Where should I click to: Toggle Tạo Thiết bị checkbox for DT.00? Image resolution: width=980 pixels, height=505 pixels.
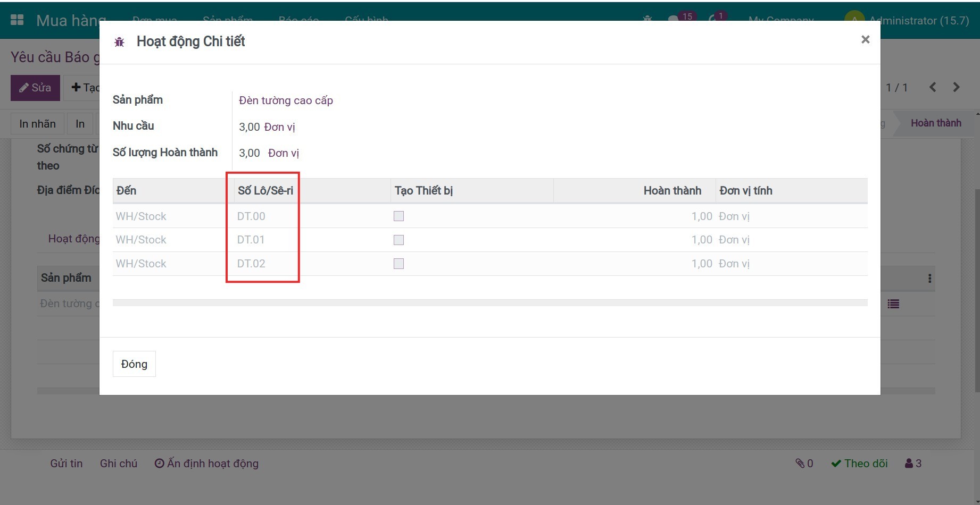398,216
